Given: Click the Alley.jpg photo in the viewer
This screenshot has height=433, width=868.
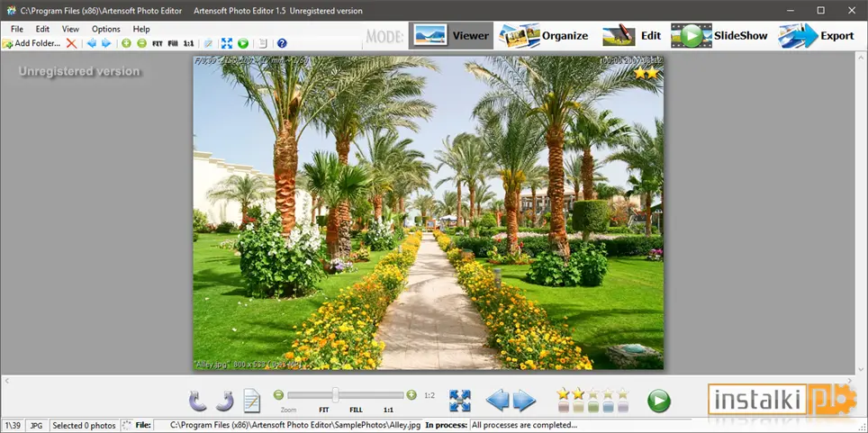Looking at the screenshot, I should (x=428, y=212).
